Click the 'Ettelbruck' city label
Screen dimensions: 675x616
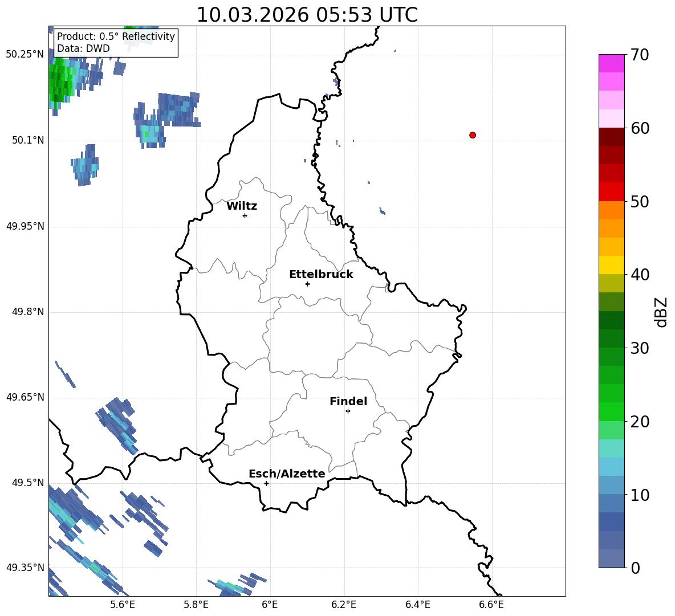click(321, 275)
